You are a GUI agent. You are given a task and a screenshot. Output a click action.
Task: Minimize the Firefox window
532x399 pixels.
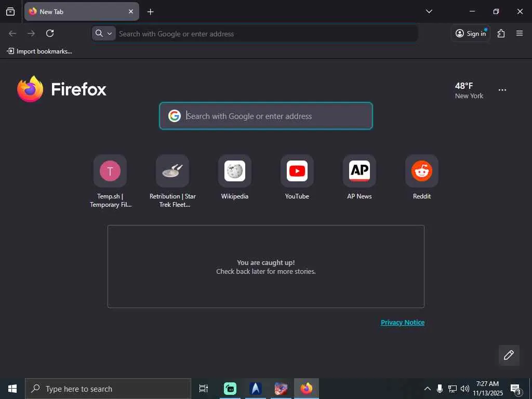click(472, 11)
